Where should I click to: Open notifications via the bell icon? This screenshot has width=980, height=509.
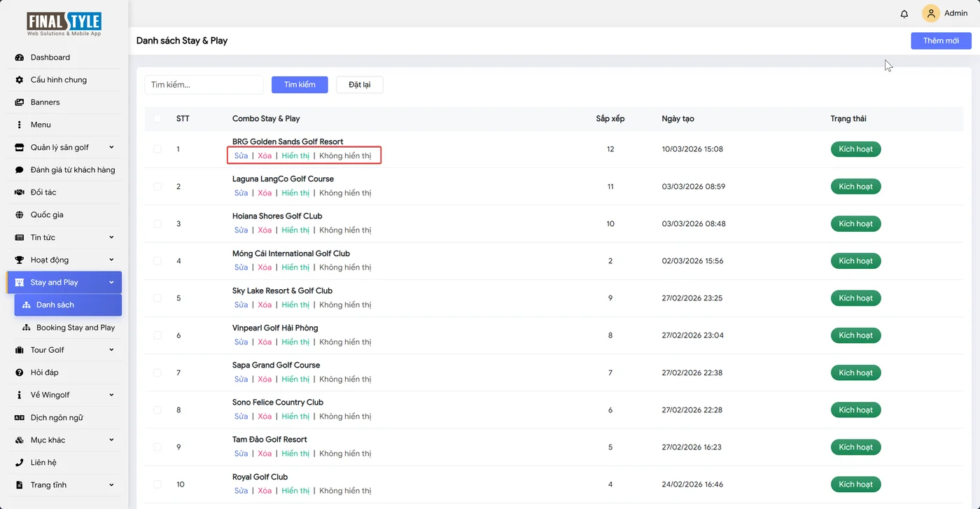tap(904, 14)
